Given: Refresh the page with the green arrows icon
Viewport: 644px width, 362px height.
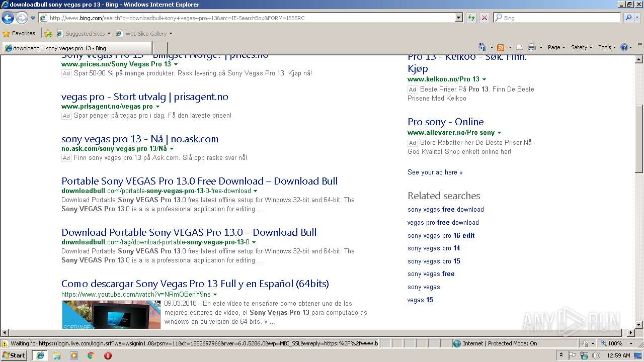Looking at the screenshot, I should pyautogui.click(x=471, y=18).
